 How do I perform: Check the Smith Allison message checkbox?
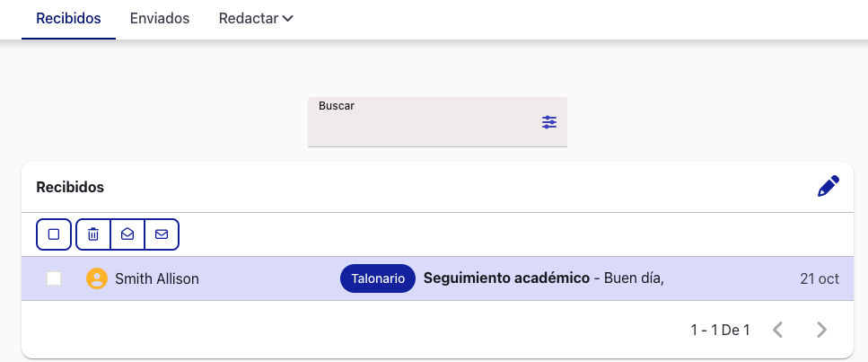54,279
